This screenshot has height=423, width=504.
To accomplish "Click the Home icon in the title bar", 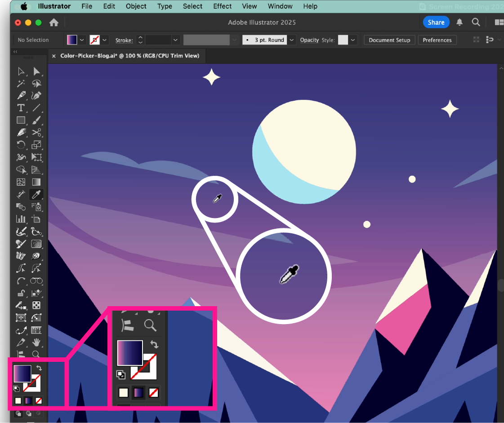I will pyautogui.click(x=54, y=22).
